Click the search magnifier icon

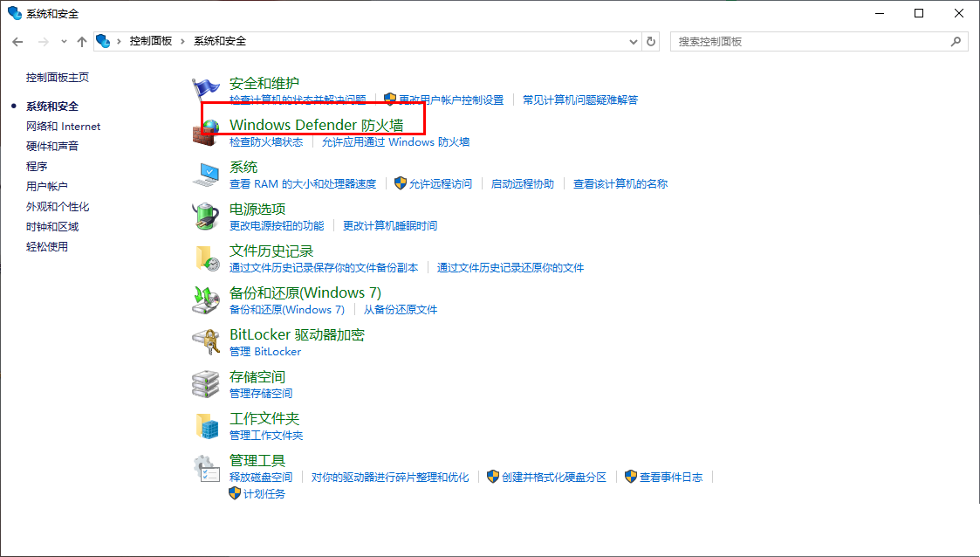click(956, 42)
